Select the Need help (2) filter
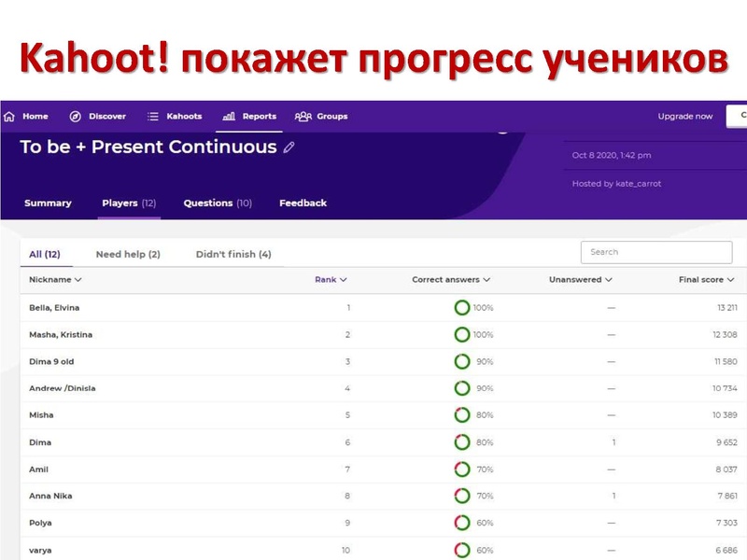 click(128, 252)
